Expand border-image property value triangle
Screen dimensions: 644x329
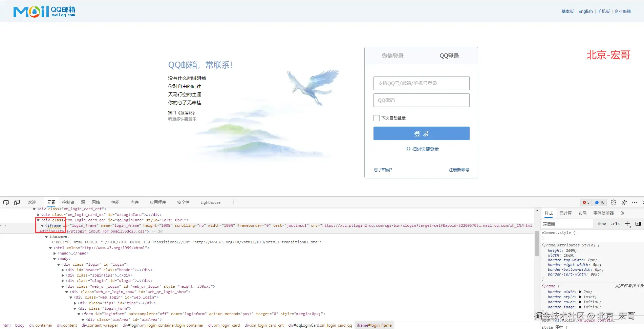pos(580,307)
